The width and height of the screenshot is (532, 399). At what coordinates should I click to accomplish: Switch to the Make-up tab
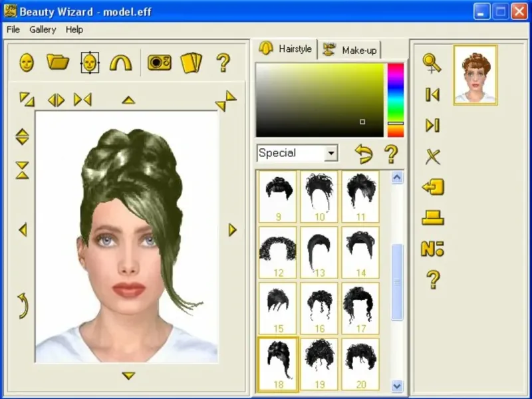click(x=350, y=51)
